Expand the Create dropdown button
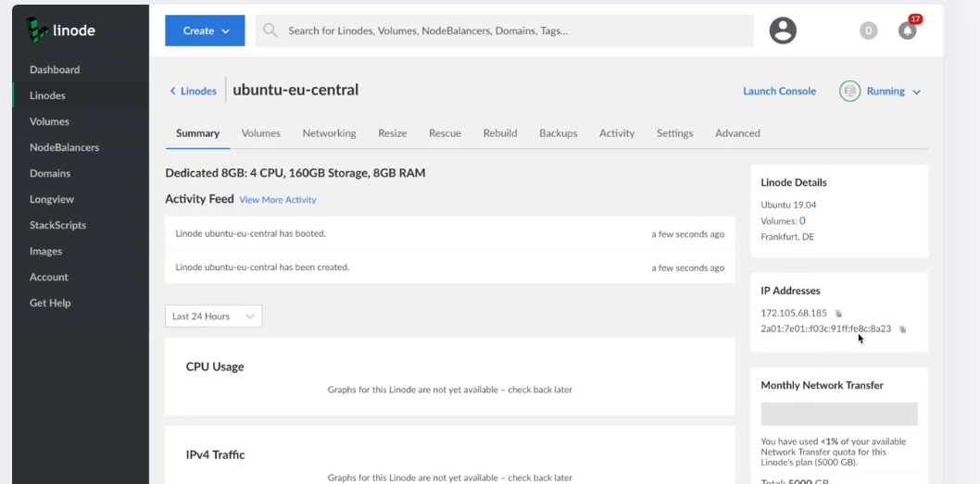 click(205, 31)
